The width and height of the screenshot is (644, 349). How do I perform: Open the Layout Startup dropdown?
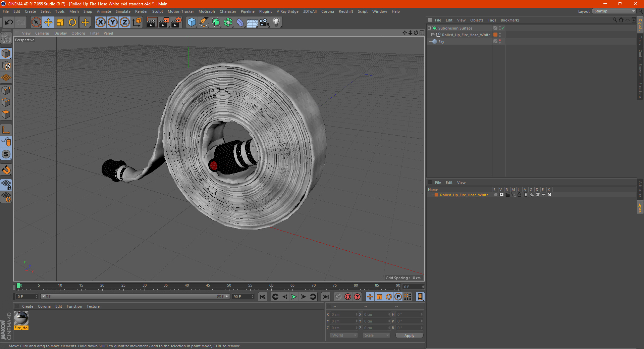[614, 11]
